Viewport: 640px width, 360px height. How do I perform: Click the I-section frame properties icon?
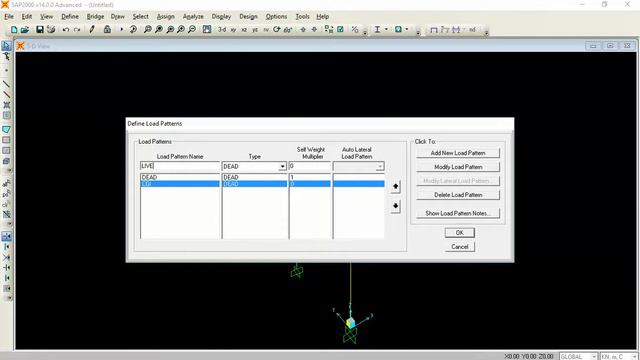[377, 29]
